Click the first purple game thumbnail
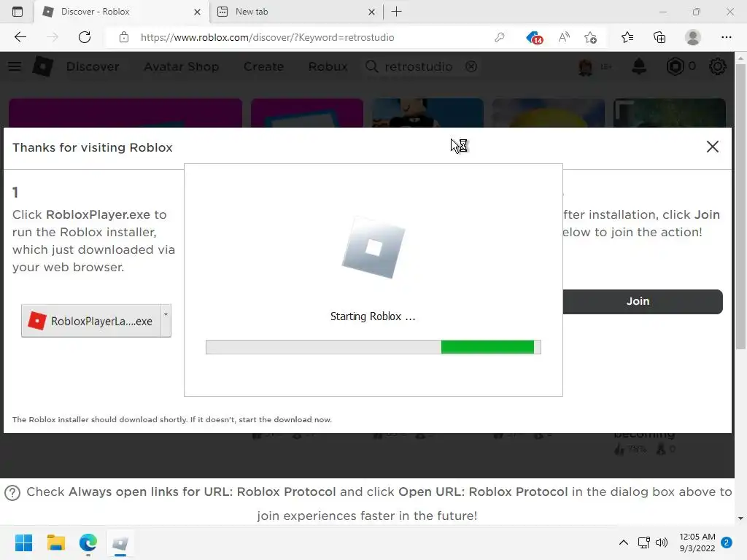 click(125, 113)
